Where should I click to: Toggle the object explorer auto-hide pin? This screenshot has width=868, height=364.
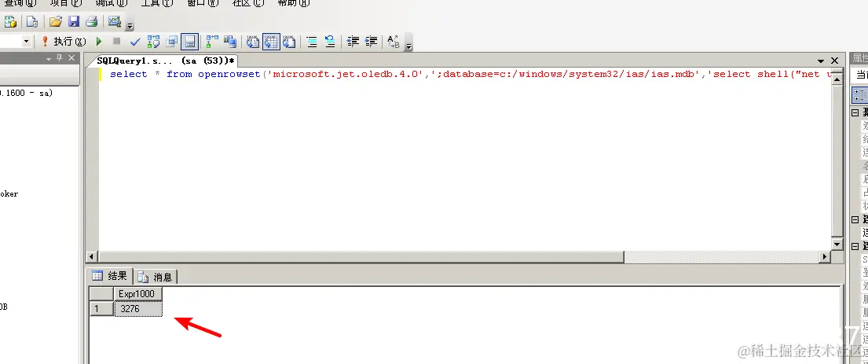point(60,58)
